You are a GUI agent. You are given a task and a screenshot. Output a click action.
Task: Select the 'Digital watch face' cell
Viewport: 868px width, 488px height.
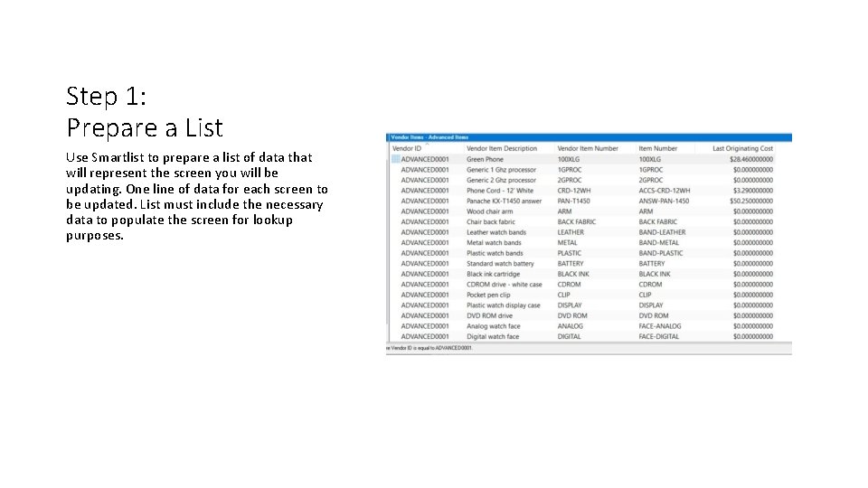pos(493,337)
